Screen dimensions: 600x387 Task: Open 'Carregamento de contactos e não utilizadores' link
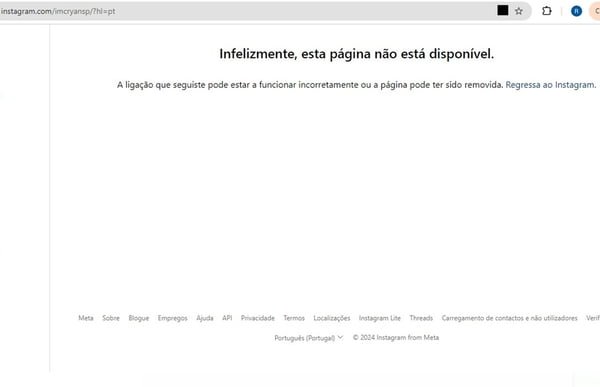point(509,318)
